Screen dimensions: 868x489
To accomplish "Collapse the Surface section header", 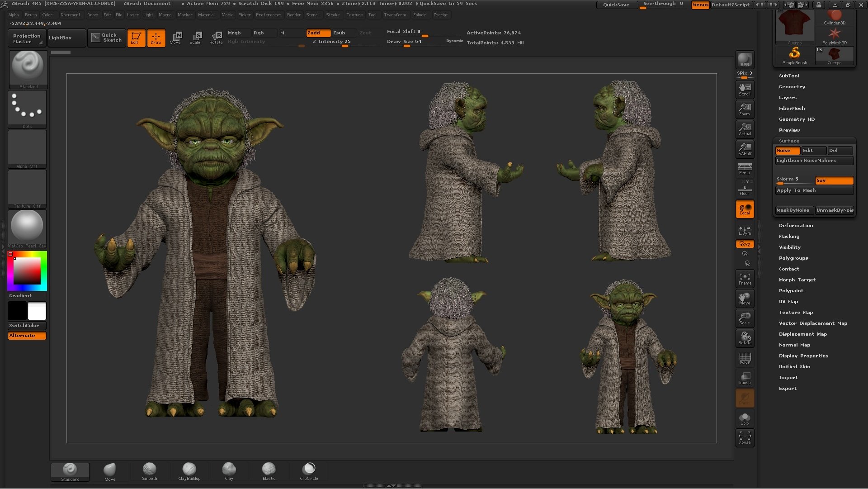I will (789, 141).
